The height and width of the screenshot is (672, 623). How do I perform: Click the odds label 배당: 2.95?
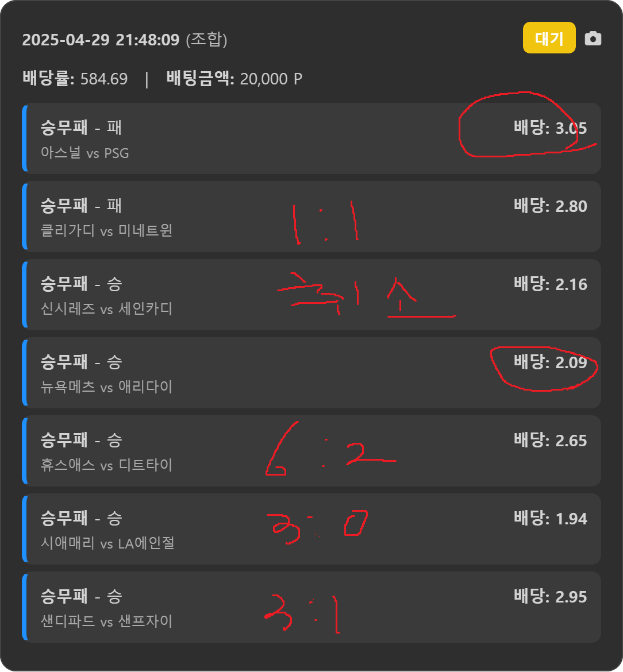coord(551,597)
